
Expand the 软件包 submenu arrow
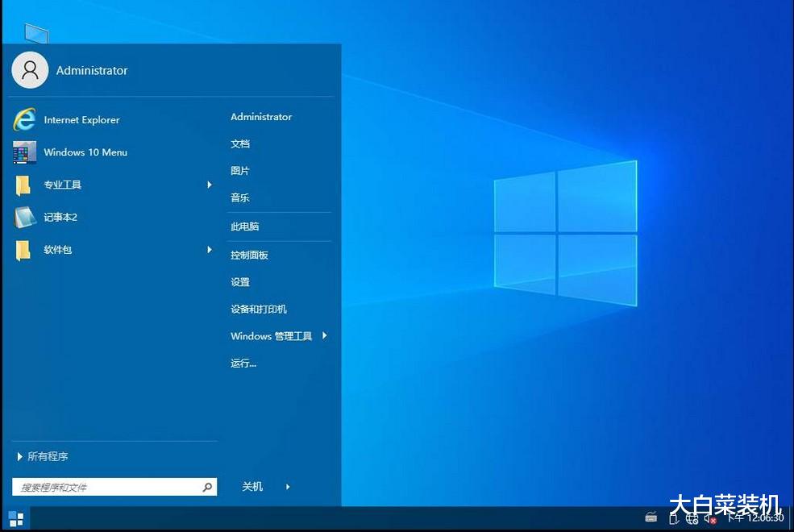[x=210, y=250]
